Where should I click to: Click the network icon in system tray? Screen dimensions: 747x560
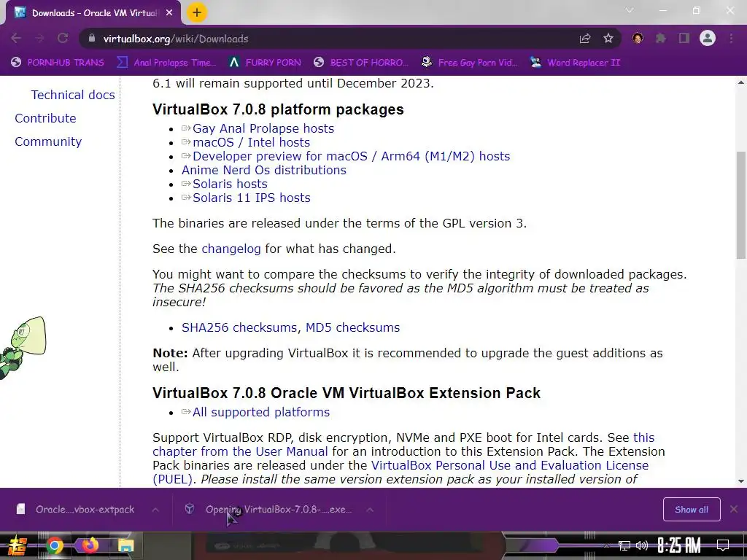[624, 545]
